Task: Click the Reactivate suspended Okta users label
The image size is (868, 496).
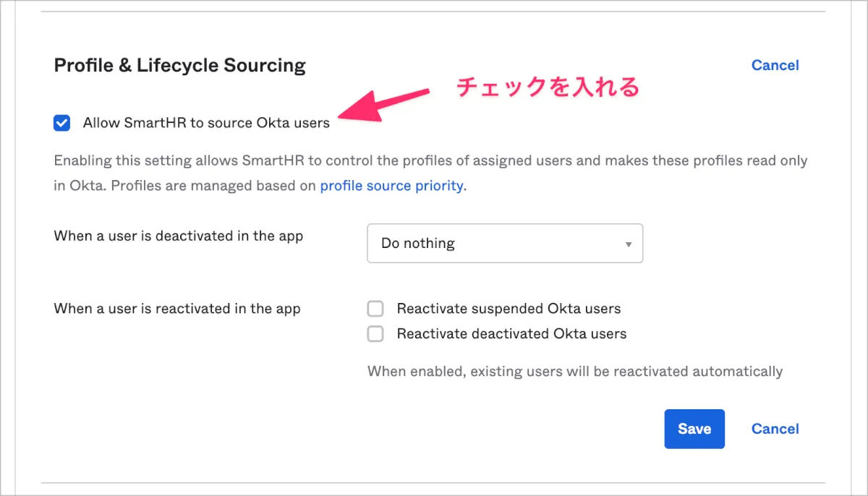Action: coord(509,309)
